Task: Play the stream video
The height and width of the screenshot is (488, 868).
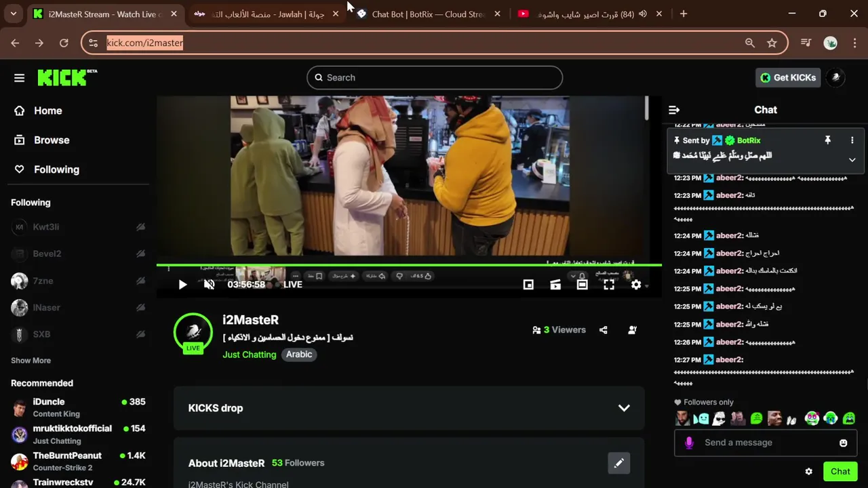Action: point(182,285)
